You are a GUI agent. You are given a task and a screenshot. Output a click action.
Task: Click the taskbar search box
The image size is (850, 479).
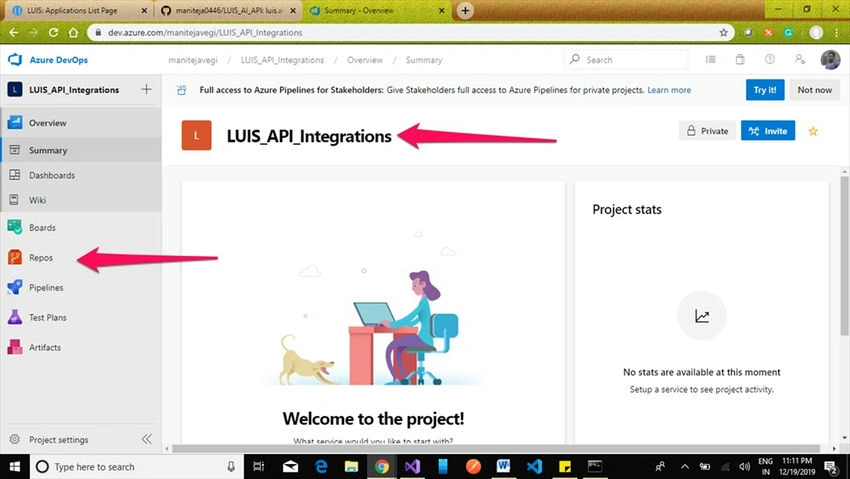[x=136, y=467]
